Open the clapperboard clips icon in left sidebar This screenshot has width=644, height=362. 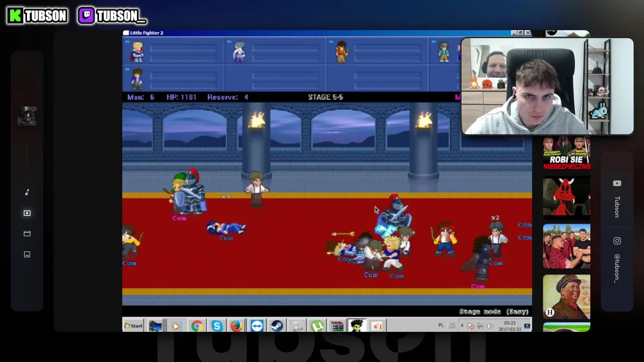27,234
